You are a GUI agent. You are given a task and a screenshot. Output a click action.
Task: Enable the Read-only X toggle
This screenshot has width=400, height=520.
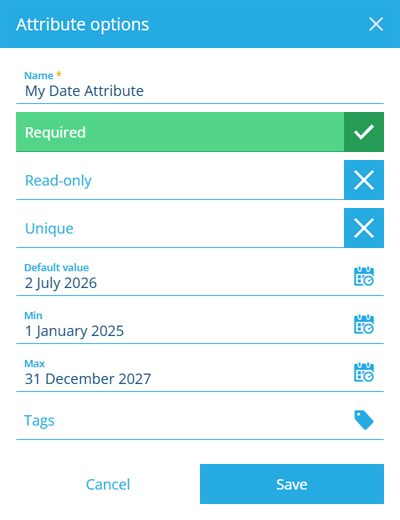364,180
